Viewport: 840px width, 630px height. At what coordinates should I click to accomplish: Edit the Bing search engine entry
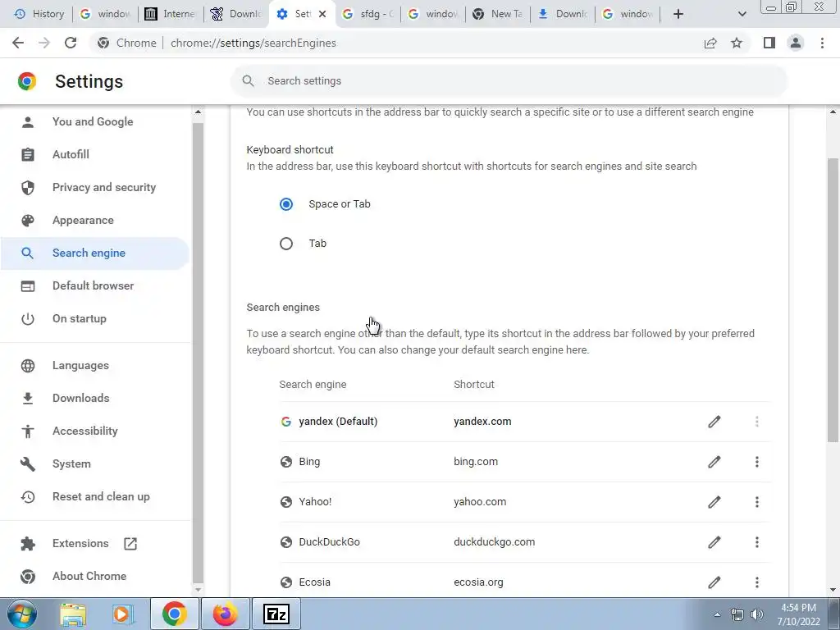coord(714,462)
